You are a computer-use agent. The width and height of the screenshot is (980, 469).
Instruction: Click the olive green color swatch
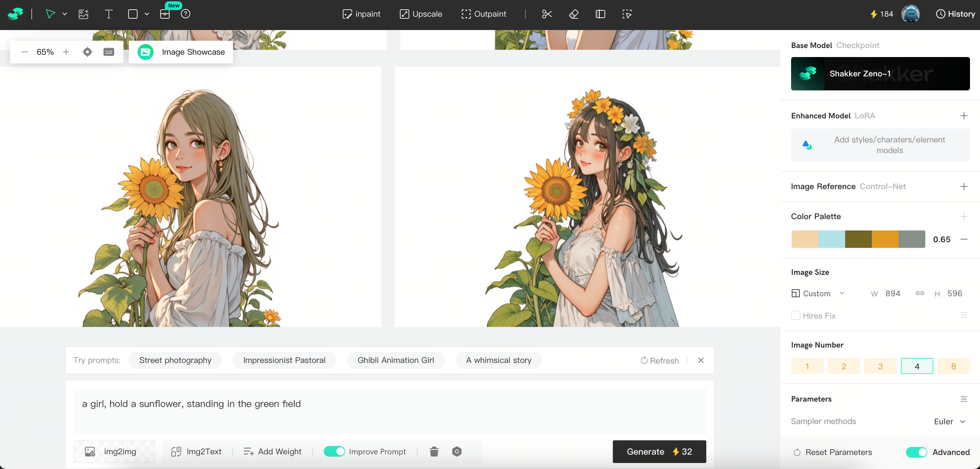(857, 239)
